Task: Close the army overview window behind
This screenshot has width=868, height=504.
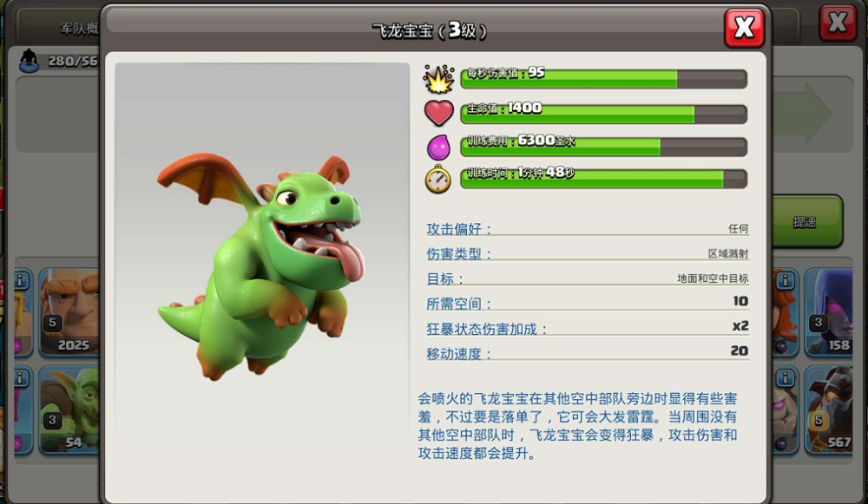Action: point(838,23)
